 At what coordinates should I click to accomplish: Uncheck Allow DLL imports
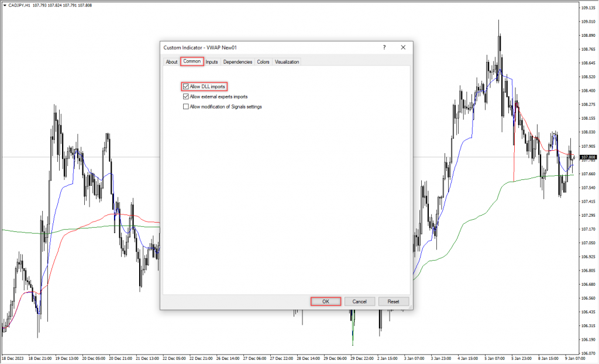[186, 86]
